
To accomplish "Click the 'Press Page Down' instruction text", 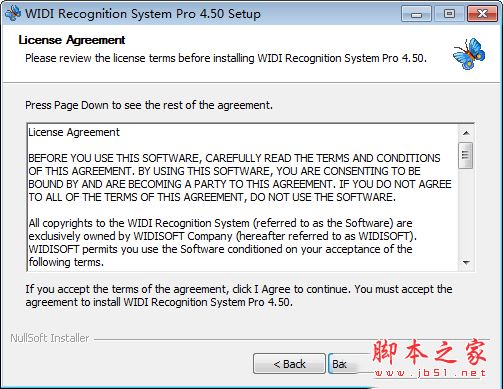I will [149, 105].
